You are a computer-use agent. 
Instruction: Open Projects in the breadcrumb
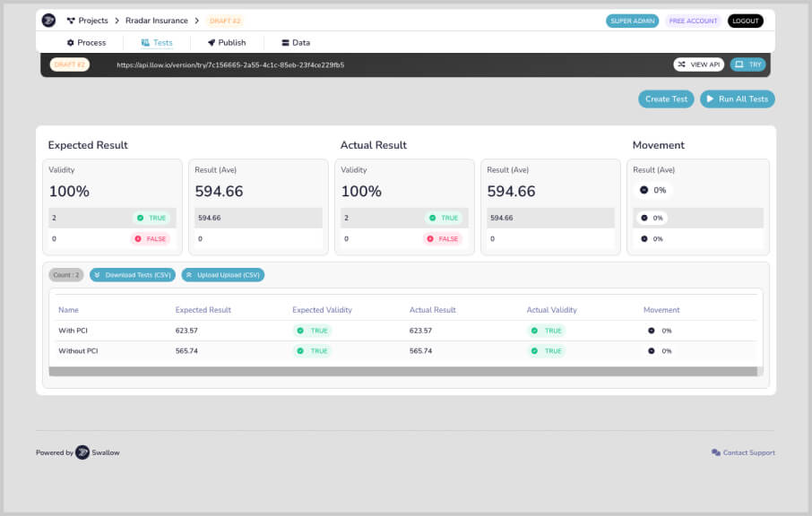88,21
